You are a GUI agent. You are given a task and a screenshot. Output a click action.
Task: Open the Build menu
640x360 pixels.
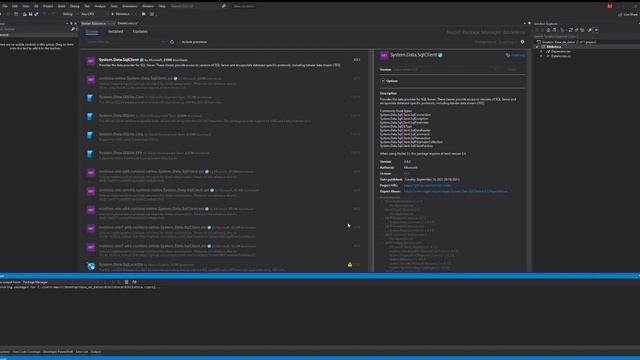tap(62, 6)
